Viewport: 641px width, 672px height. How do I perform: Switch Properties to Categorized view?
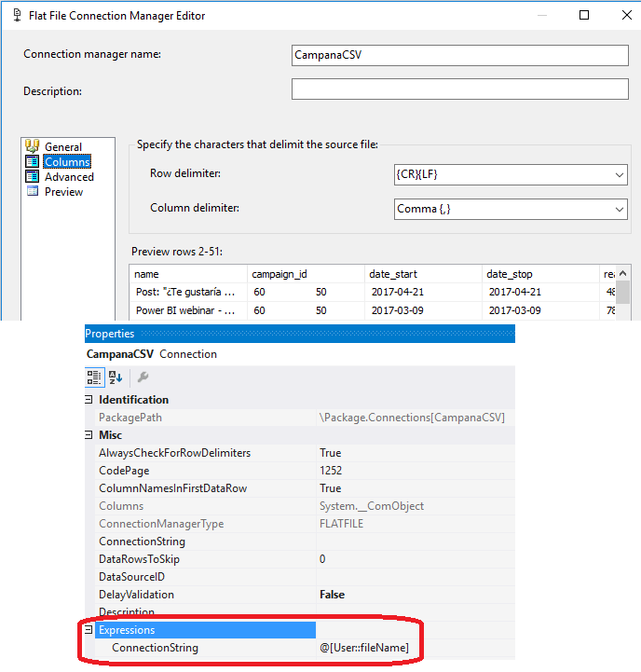coord(94,377)
